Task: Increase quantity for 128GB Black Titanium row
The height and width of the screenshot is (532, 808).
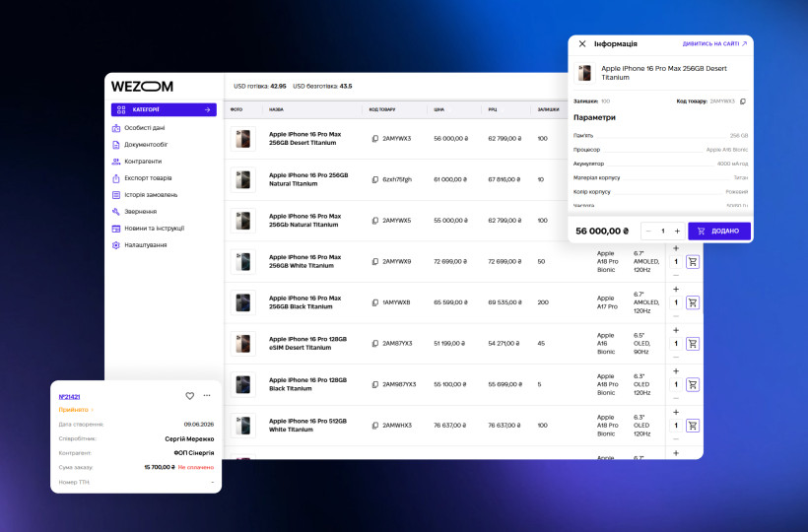Action: (676, 371)
